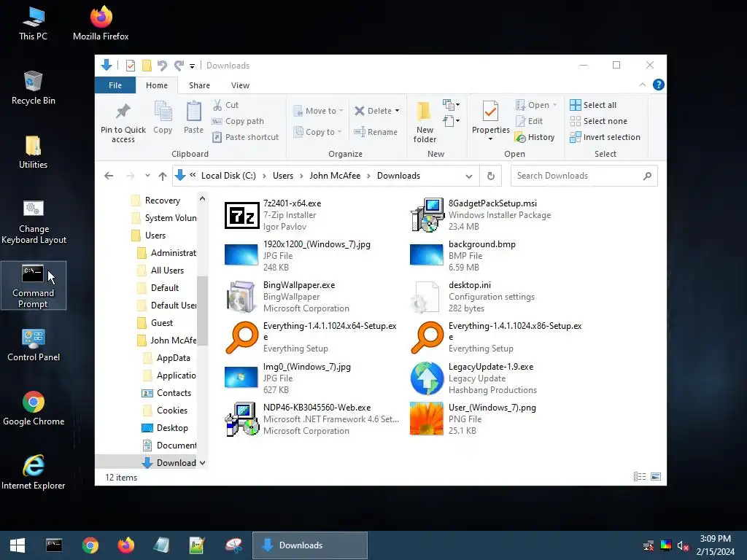Viewport: 747px width, 560px height.
Task: Collapse the ribbon with the chevron
Action: (x=642, y=85)
